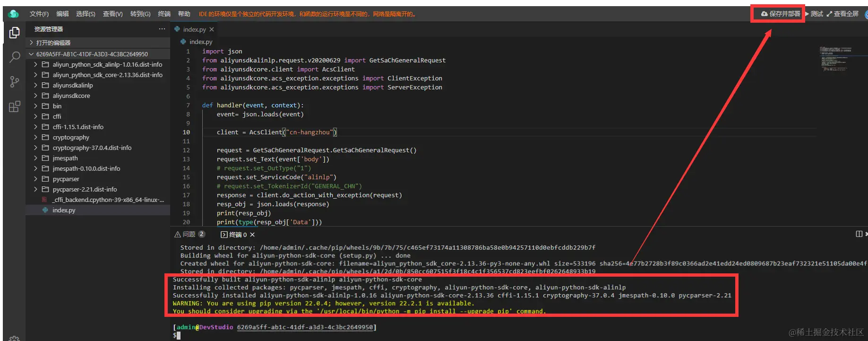
Task: Click line 'import json' in editor
Action: pyautogui.click(x=222, y=51)
